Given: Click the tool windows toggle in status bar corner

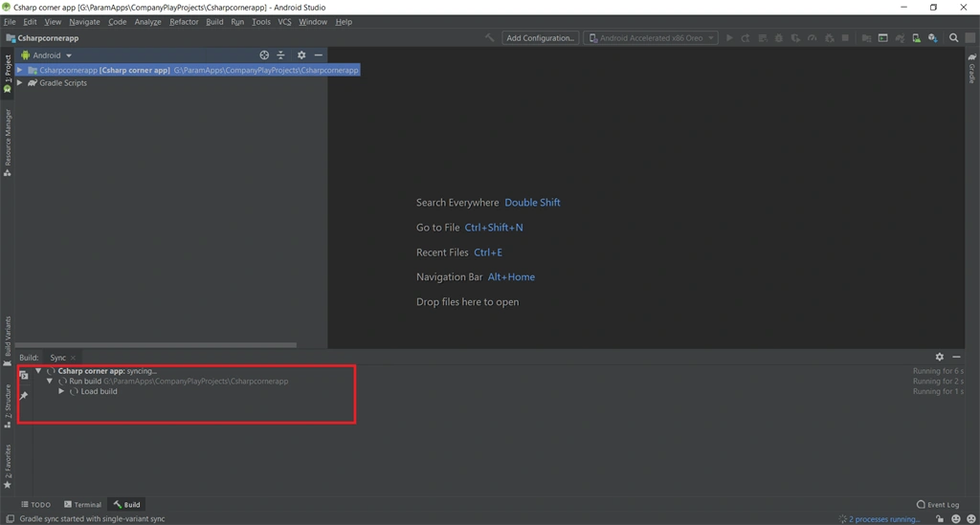Looking at the screenshot, I should tap(10, 518).
